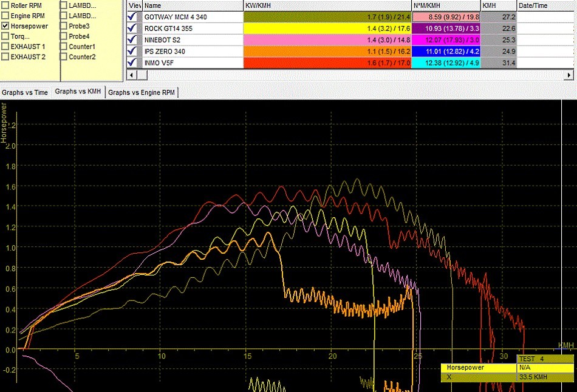The image size is (577, 392).
Task: Select the Graphs vs KMH tab
Action: coord(78,92)
